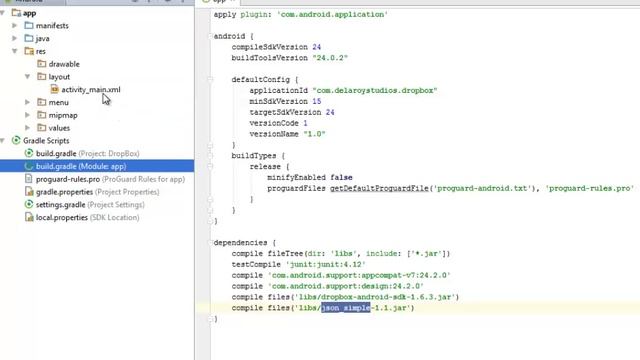Click the proguard-rules.pro file icon
This screenshot has width=640, height=360.
[29, 179]
